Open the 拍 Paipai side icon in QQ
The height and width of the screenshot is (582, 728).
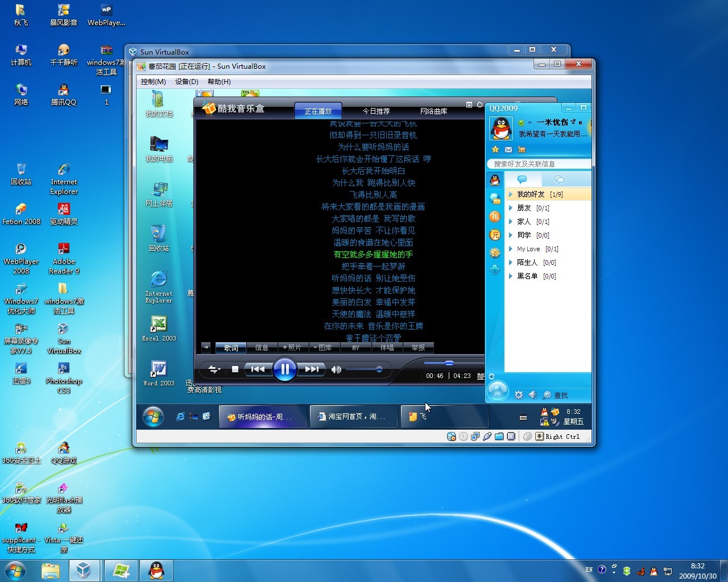[495, 216]
